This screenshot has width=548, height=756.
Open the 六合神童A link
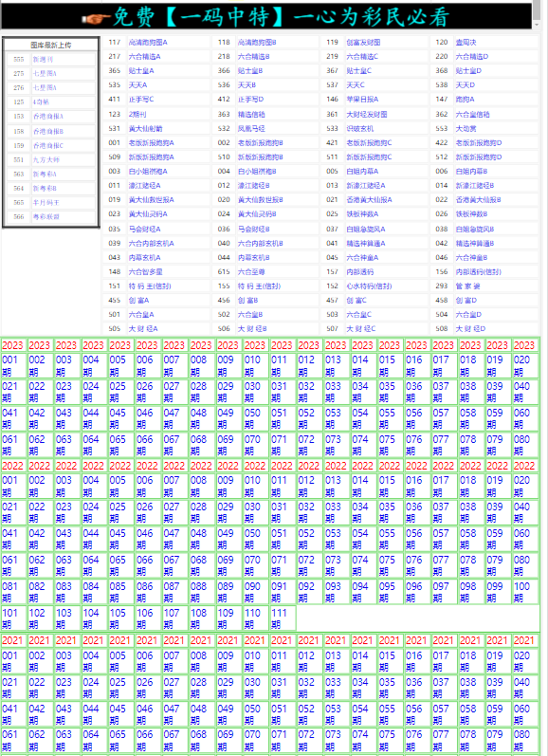click(x=362, y=258)
